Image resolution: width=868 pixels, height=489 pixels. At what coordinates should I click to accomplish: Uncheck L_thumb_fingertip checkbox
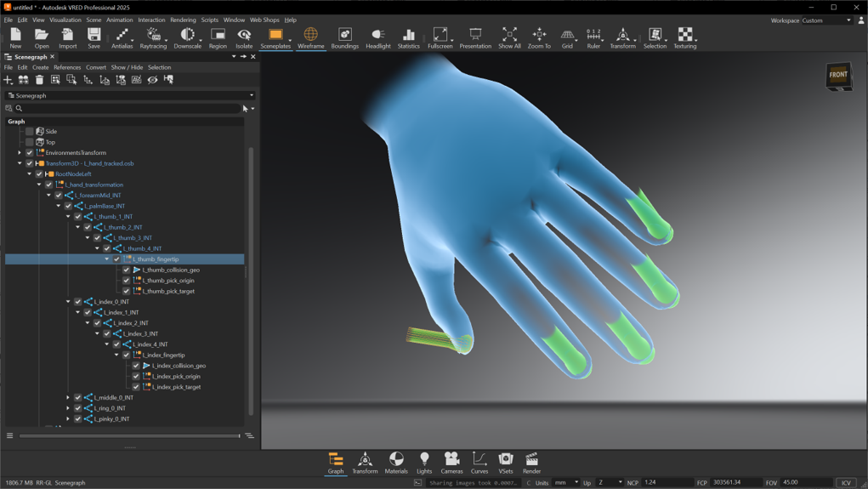pyautogui.click(x=116, y=259)
